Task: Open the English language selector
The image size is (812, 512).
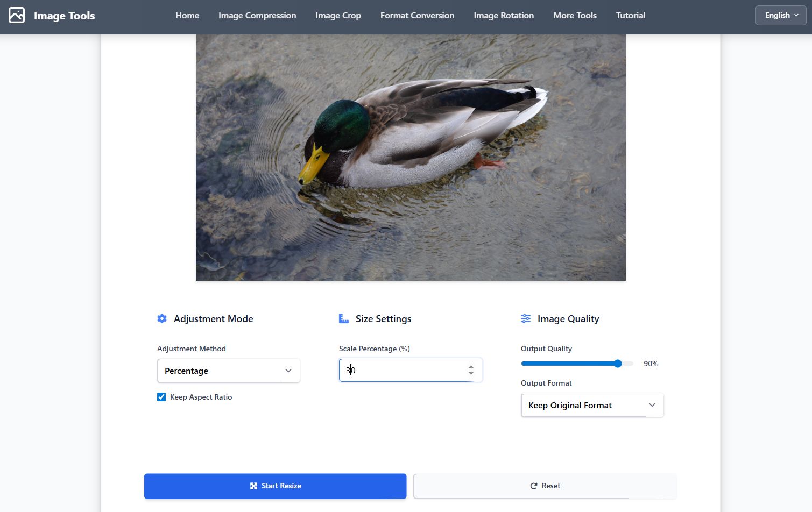Action: [781, 15]
